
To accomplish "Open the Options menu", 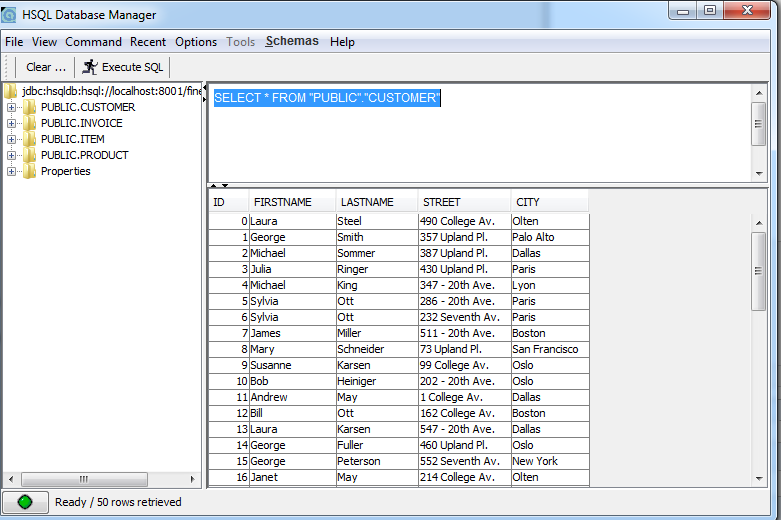I will (x=196, y=42).
